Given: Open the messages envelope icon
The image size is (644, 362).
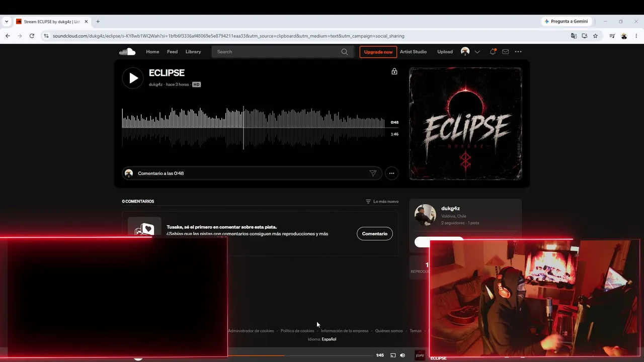Looking at the screenshot, I should click(506, 52).
